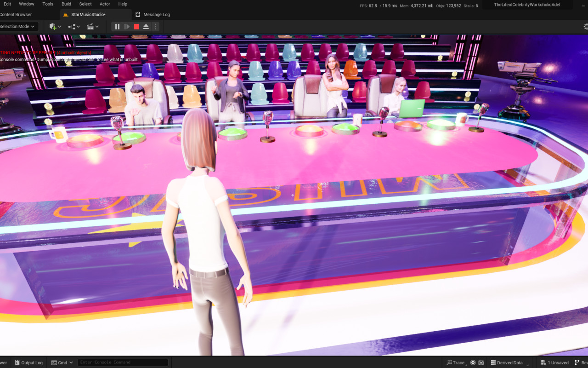This screenshot has height=368, width=588.
Task: Open the Output Log panel
Action: point(28,362)
